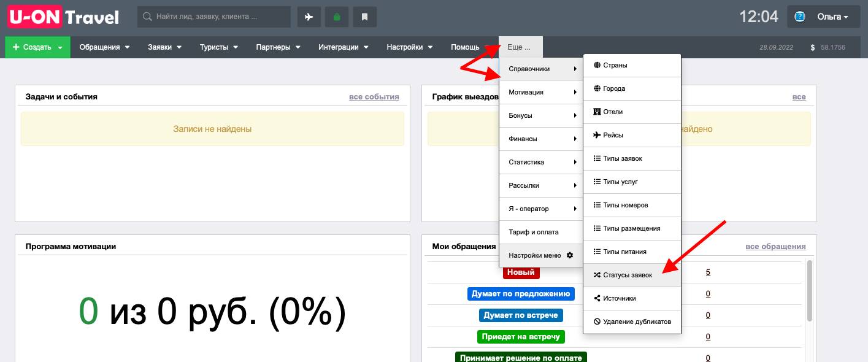
Task: Click the Приедет на встречу badge
Action: (x=521, y=337)
